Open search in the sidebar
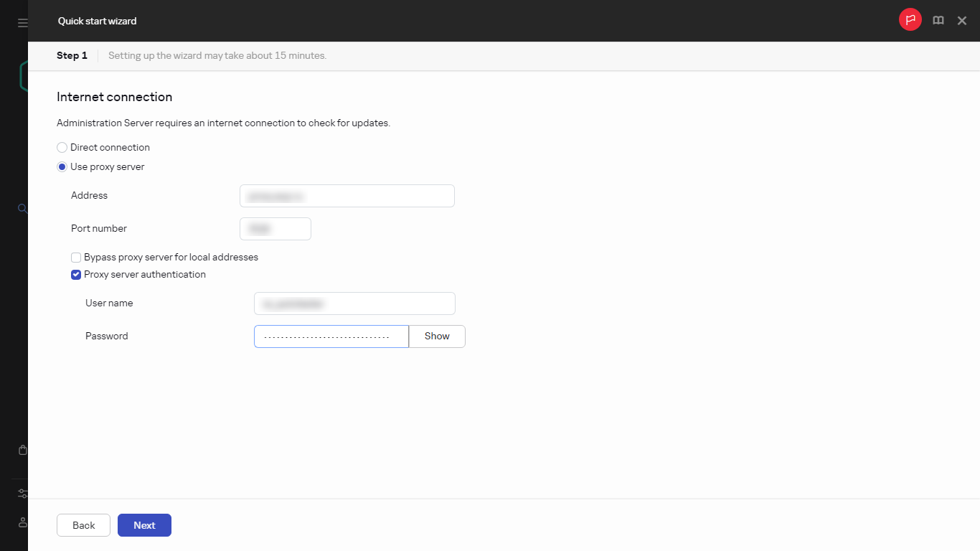 (x=22, y=208)
